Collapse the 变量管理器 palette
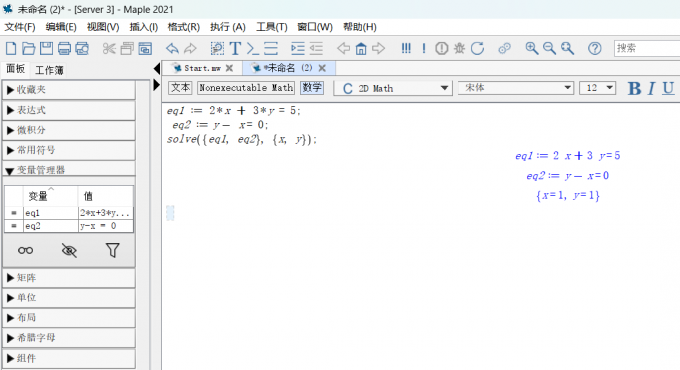Viewport: 680px width, 370px height. point(69,169)
